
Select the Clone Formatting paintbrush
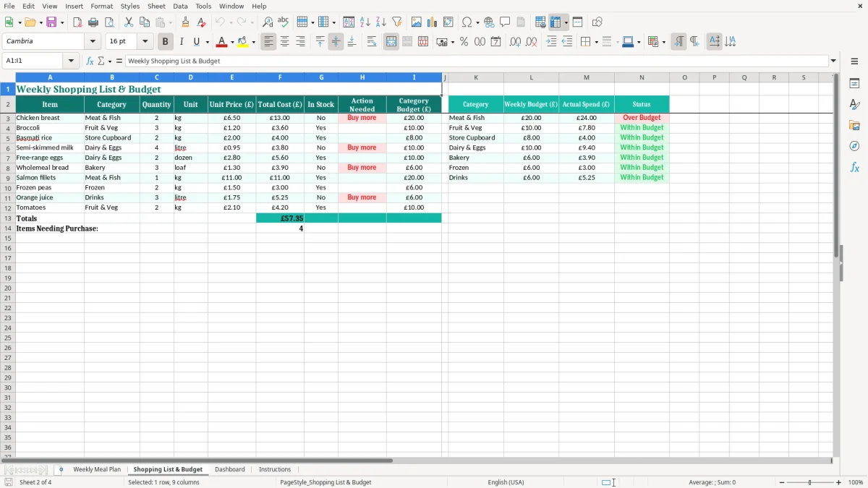pyautogui.click(x=186, y=22)
